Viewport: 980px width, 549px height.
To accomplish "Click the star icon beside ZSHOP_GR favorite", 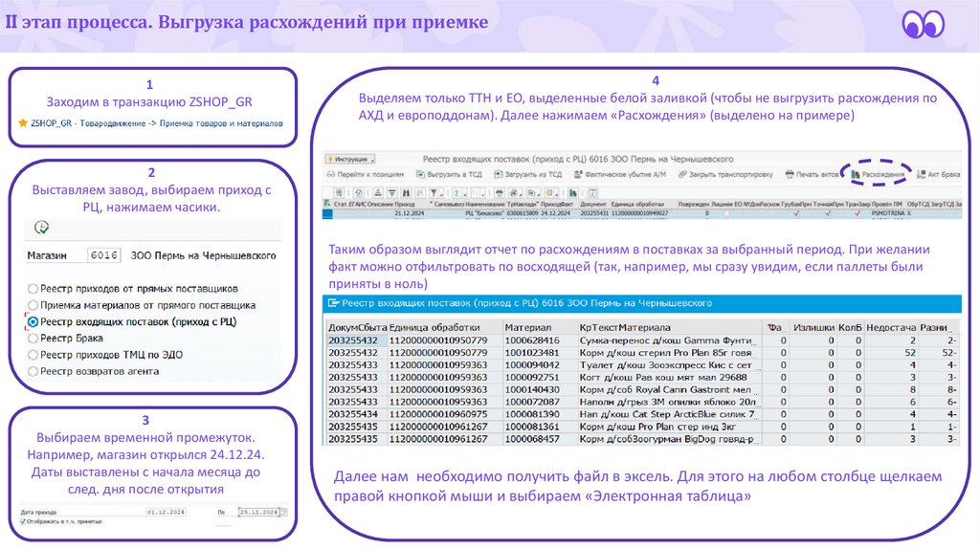I will [x=23, y=123].
